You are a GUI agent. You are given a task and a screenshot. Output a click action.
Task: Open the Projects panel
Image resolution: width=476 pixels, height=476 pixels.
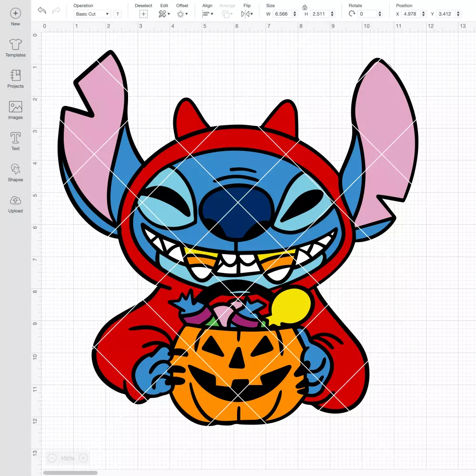pos(16,79)
